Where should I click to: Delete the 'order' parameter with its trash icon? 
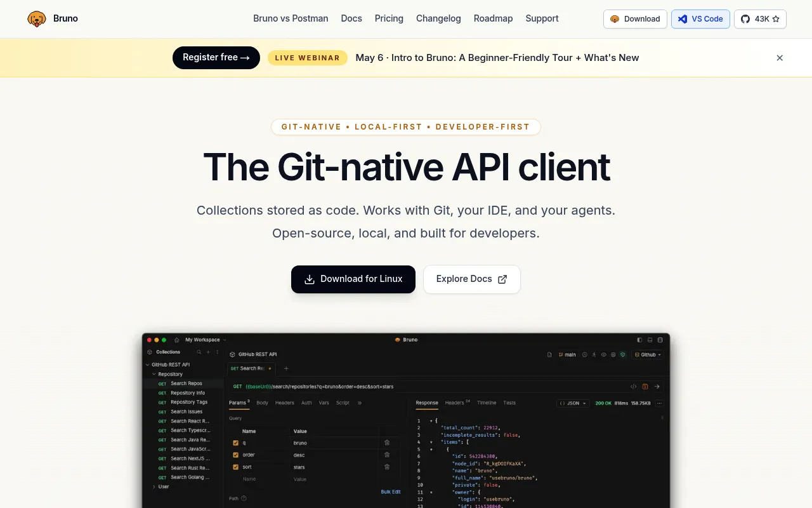(387, 455)
